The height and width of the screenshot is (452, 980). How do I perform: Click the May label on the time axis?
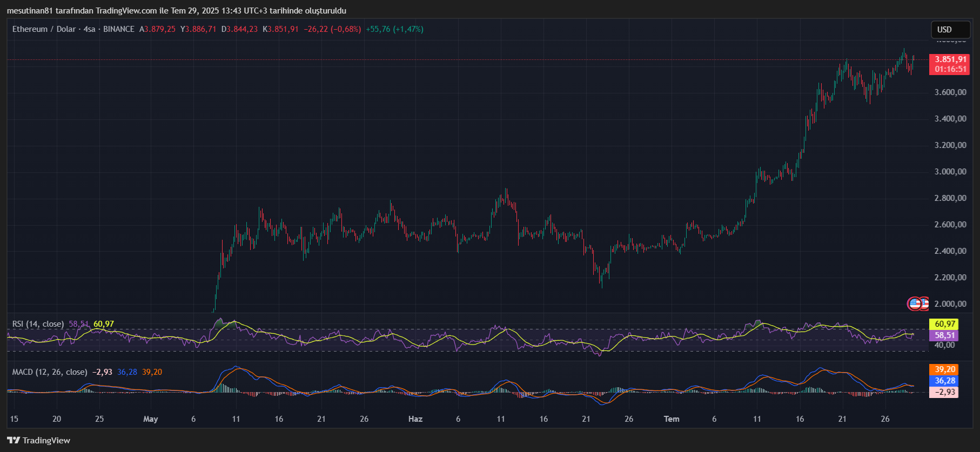click(151, 419)
